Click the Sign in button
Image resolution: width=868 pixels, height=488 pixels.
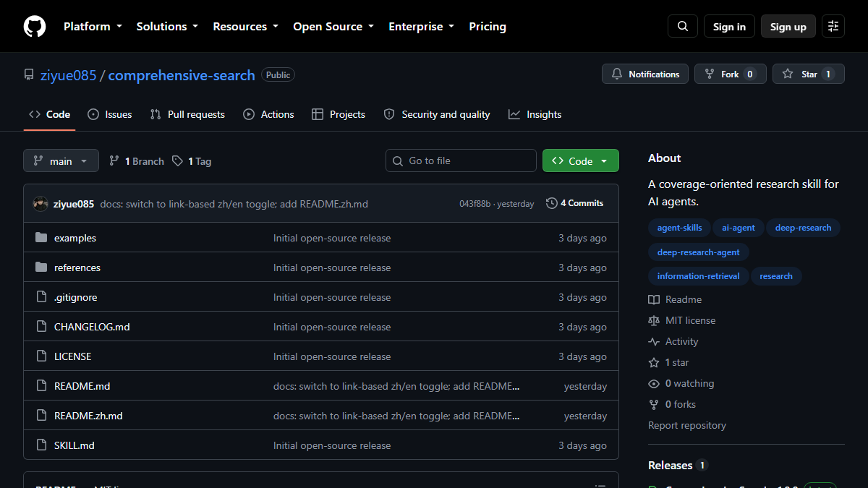729,27
